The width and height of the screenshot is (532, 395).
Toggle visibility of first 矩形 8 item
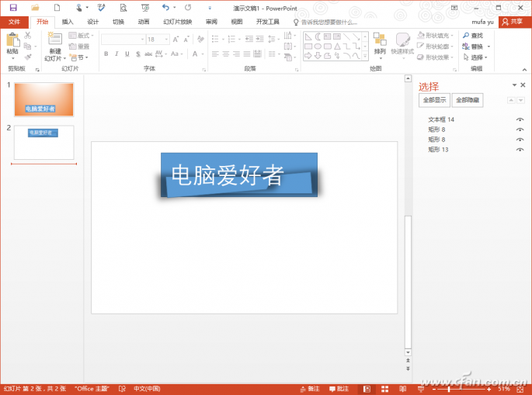pyautogui.click(x=520, y=130)
